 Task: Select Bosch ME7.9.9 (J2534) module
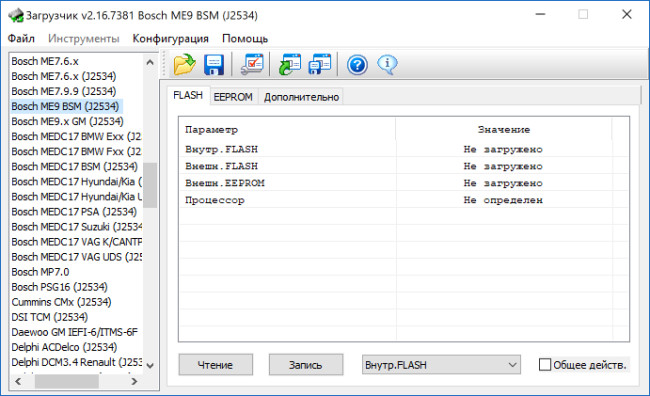point(64,91)
